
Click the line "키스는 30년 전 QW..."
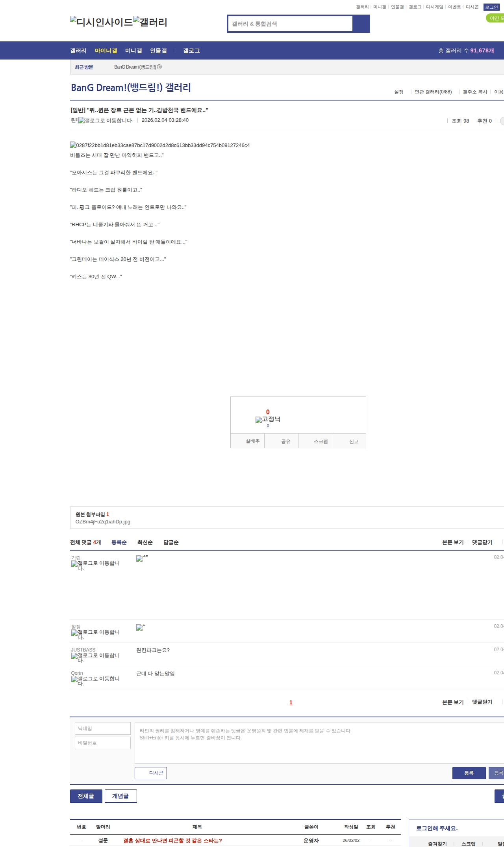point(96,276)
